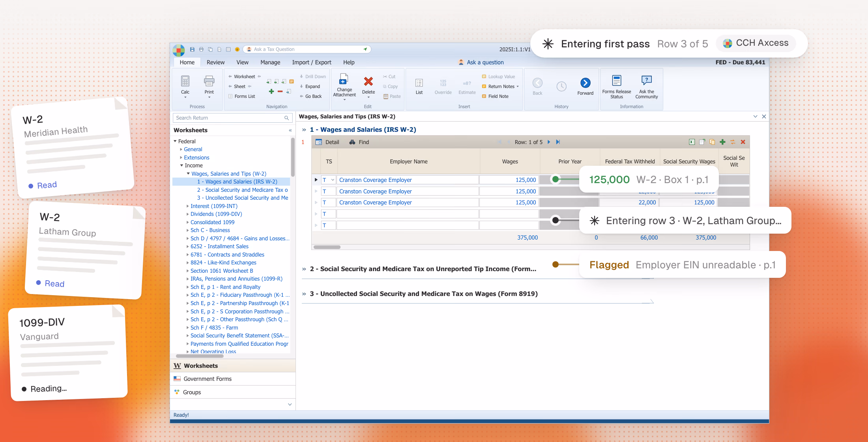
Task: Click the small printer icon beside the save icon
Action: [201, 49]
